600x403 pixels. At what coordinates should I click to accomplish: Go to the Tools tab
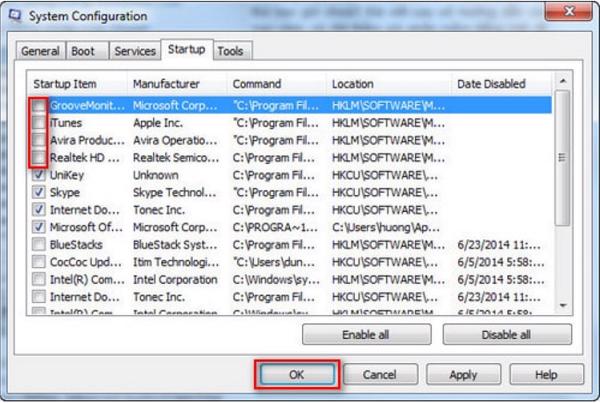pyautogui.click(x=231, y=51)
